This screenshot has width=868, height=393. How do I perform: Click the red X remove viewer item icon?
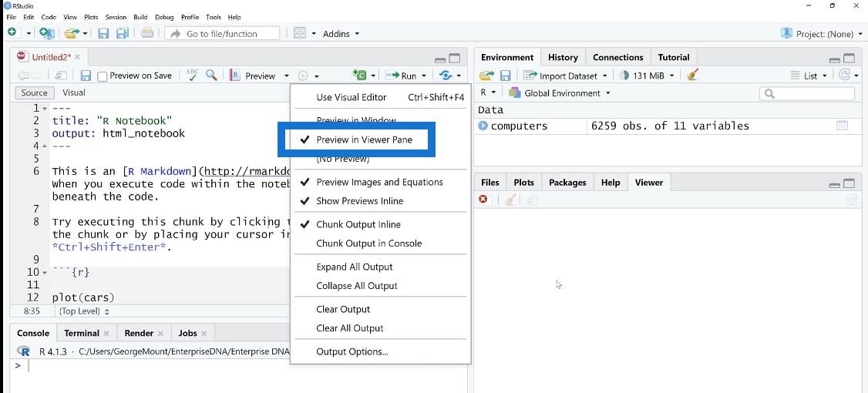483,200
